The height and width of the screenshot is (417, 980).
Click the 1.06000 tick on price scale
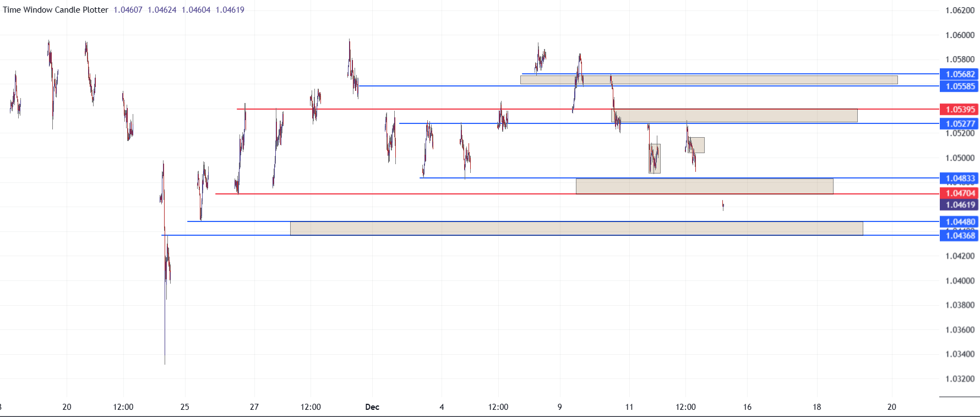tap(960, 35)
